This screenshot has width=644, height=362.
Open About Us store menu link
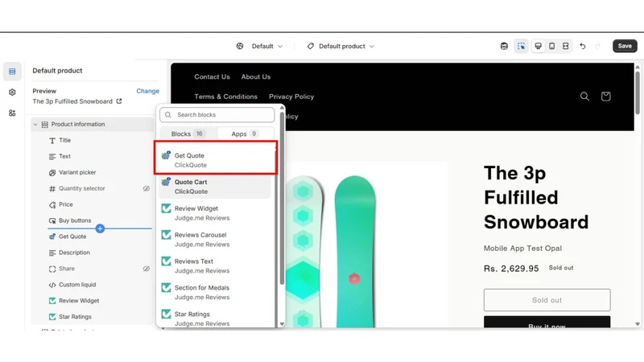pyautogui.click(x=256, y=76)
